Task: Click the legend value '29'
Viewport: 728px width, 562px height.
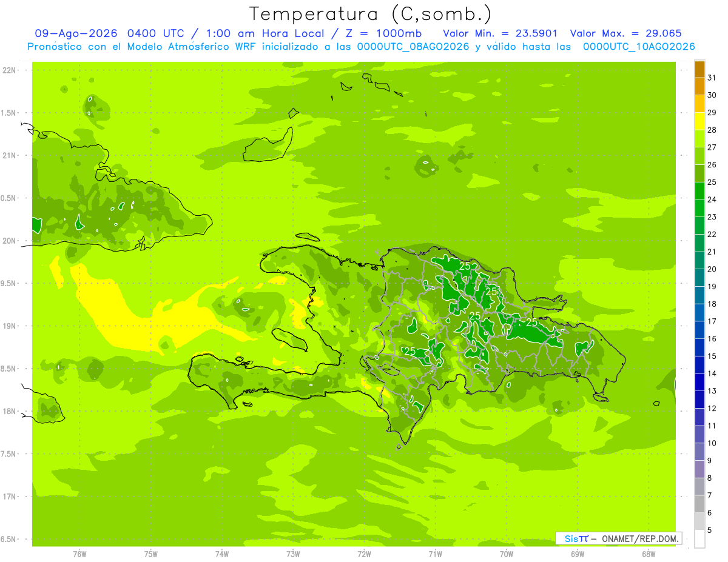Action: 712,112
